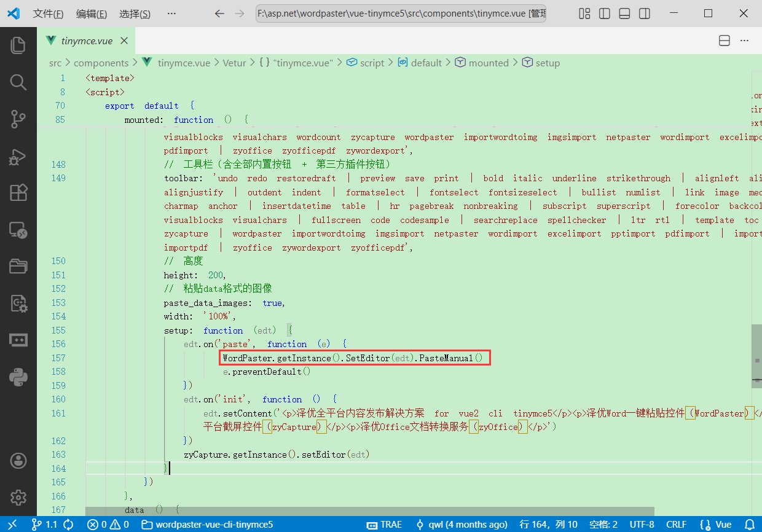Click the CRLF line ending status item
This screenshot has width=762, height=532.
(677, 524)
